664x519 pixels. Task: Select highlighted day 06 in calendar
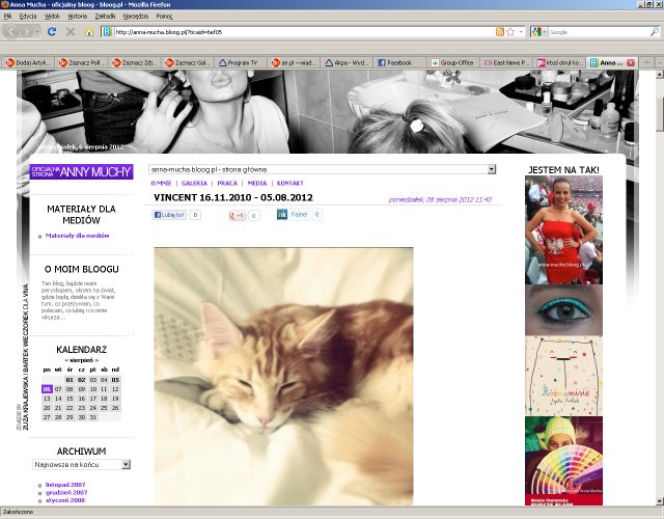(x=47, y=389)
